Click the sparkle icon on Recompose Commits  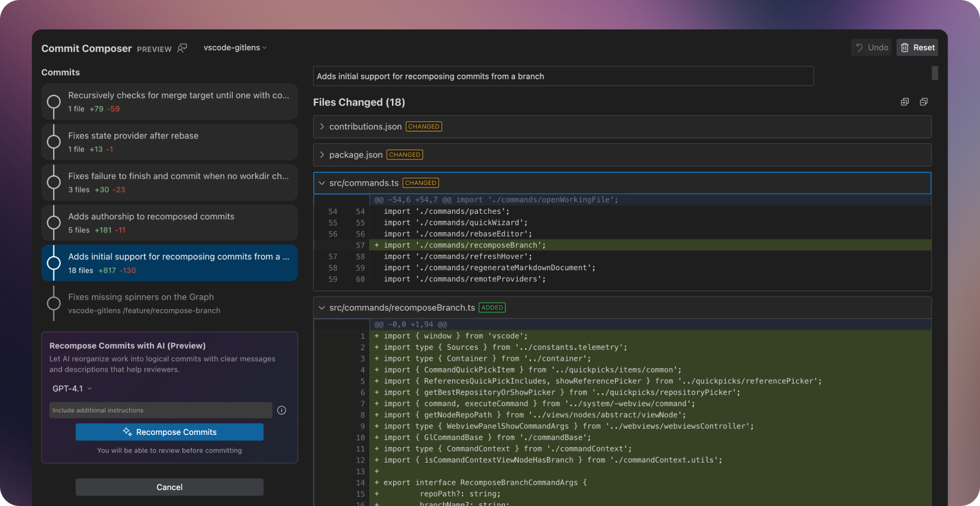pyautogui.click(x=127, y=432)
